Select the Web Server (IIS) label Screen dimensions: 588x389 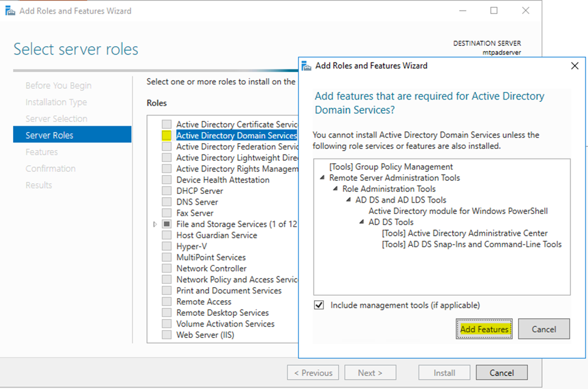pos(205,335)
